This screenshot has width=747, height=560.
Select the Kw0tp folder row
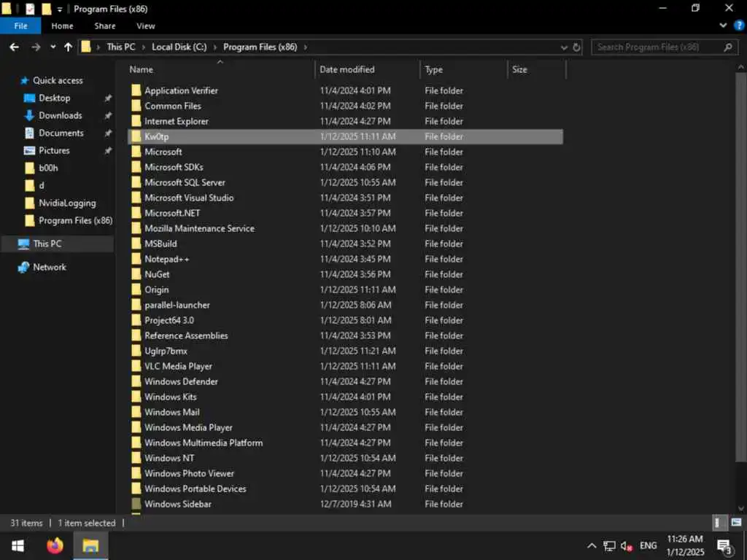tap(345, 136)
